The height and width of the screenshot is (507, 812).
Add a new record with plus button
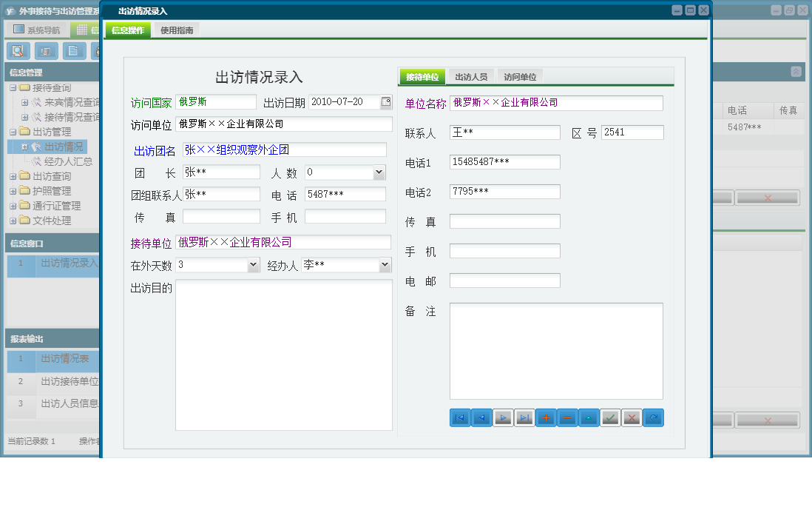pos(546,418)
